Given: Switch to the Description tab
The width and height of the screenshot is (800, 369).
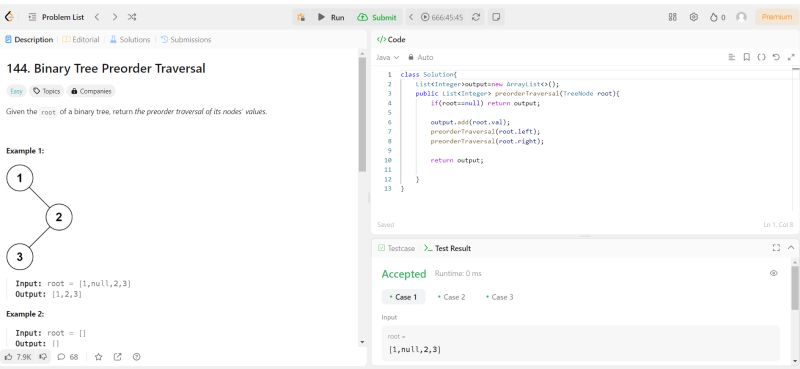Looking at the screenshot, I should [x=29, y=39].
